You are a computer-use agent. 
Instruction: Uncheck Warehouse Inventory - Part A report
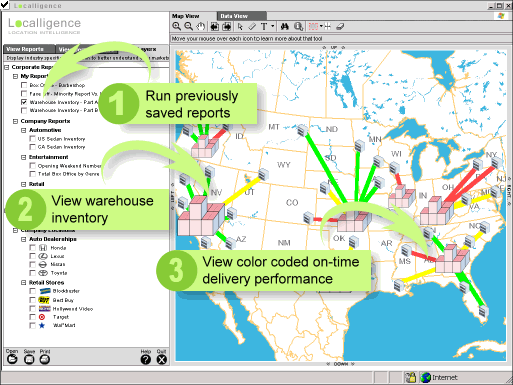[x=24, y=102]
